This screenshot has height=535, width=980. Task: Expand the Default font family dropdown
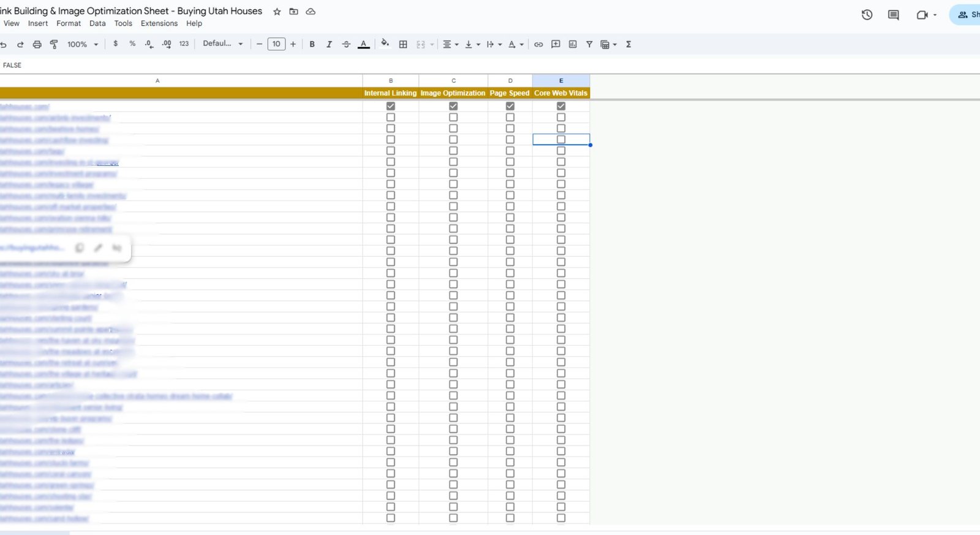coord(223,44)
